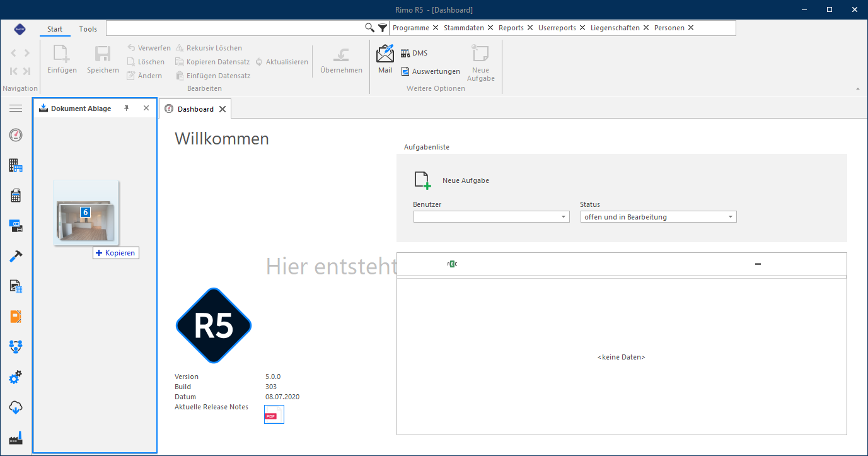The height and width of the screenshot is (456, 868).
Task: Pin the Dokument Ablage panel
Action: click(126, 108)
